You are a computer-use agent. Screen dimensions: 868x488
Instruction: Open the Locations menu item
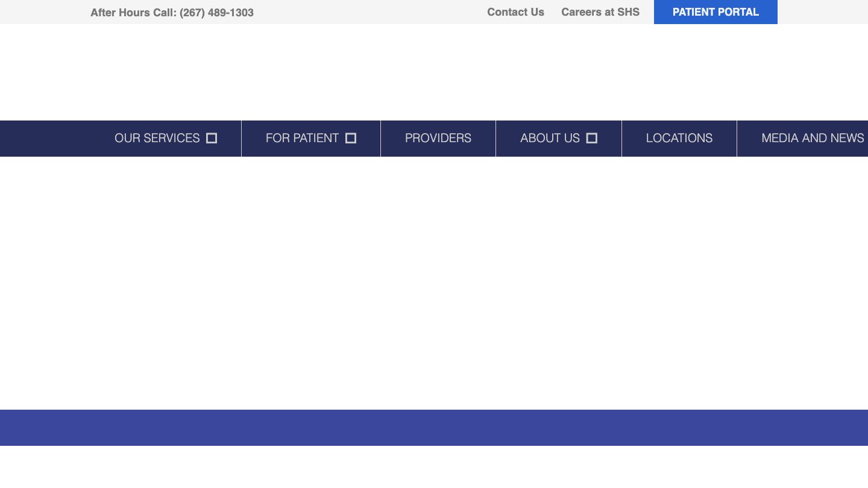(679, 139)
